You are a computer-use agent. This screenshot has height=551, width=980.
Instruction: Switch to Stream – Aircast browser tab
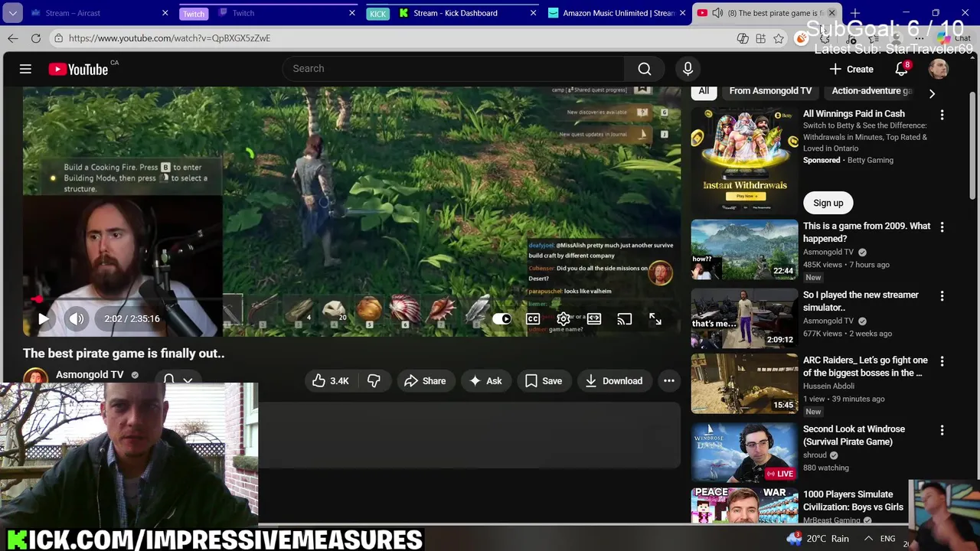[100, 13]
